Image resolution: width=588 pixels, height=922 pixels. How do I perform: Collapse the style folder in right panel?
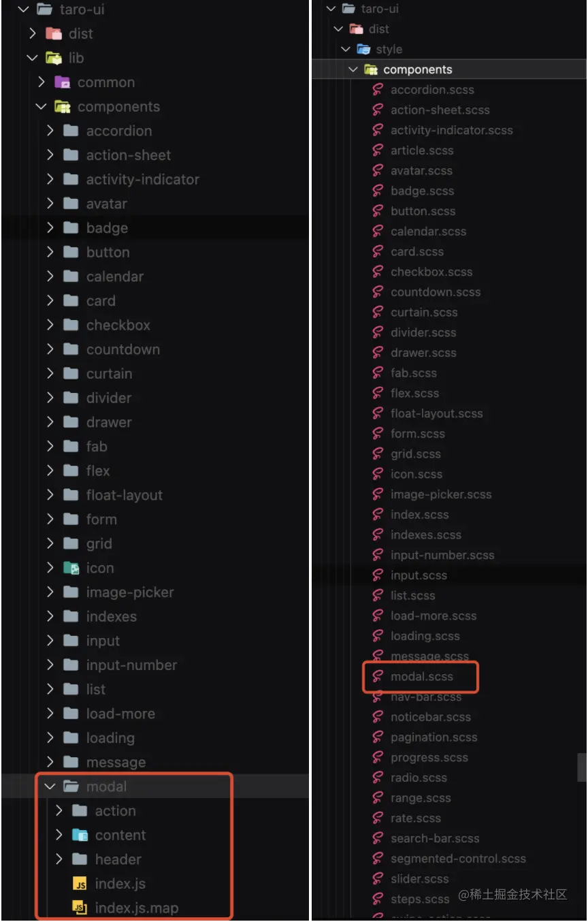(347, 49)
